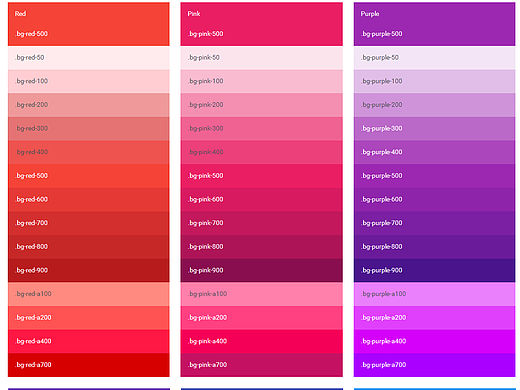The height and width of the screenshot is (390, 520).
Task: Select the .bg-purple-100 swatch
Action: 434,81
